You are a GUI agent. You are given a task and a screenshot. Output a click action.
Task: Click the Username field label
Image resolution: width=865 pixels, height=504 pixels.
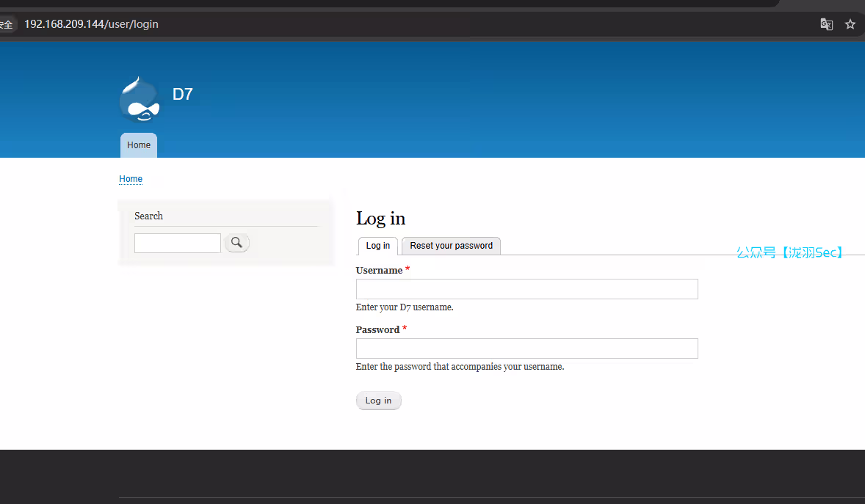coord(379,271)
